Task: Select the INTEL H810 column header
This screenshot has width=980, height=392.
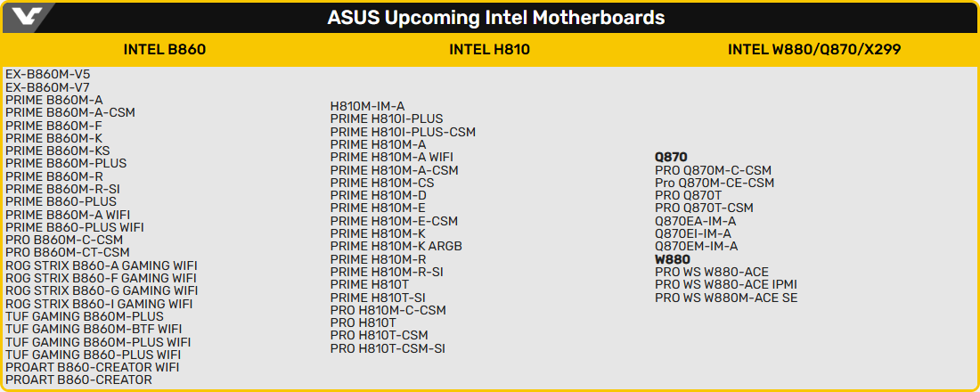Action: [489, 50]
